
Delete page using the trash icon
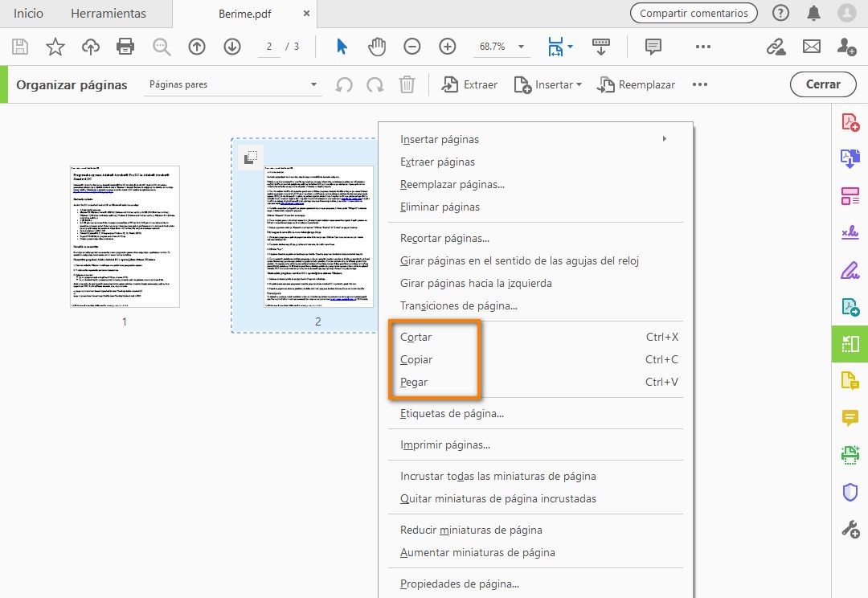pos(407,84)
